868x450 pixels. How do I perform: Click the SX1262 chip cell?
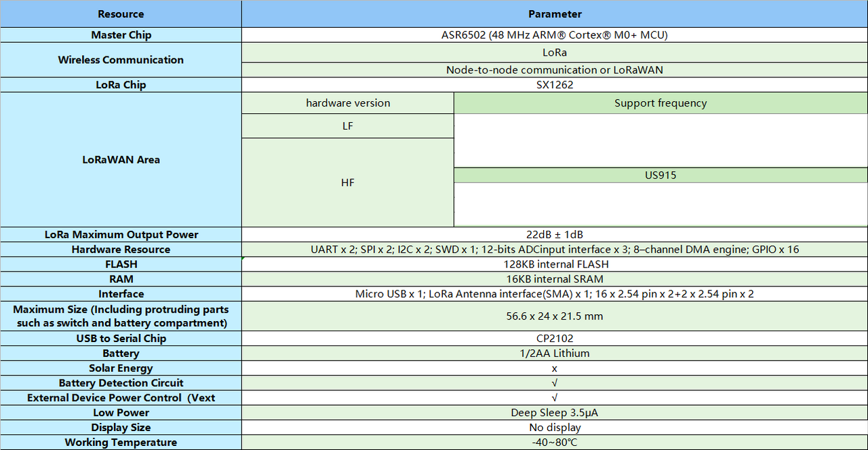pos(554,84)
